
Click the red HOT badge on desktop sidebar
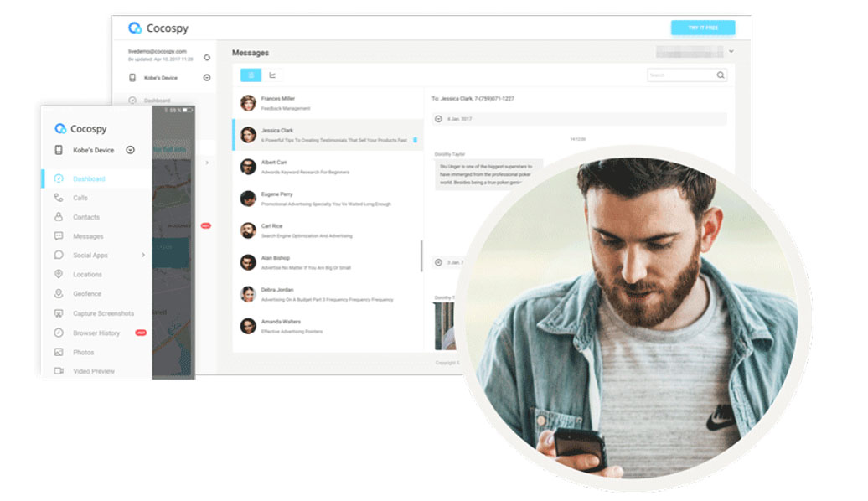pyautogui.click(x=206, y=226)
